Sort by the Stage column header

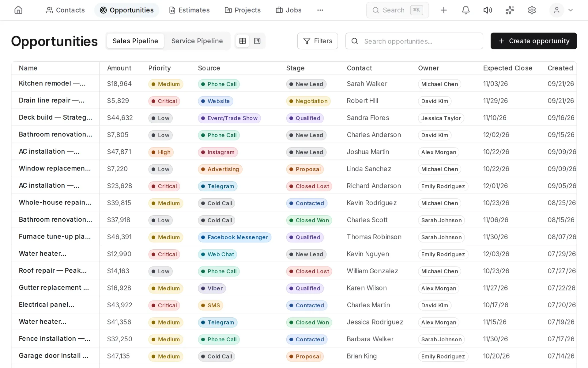click(295, 68)
